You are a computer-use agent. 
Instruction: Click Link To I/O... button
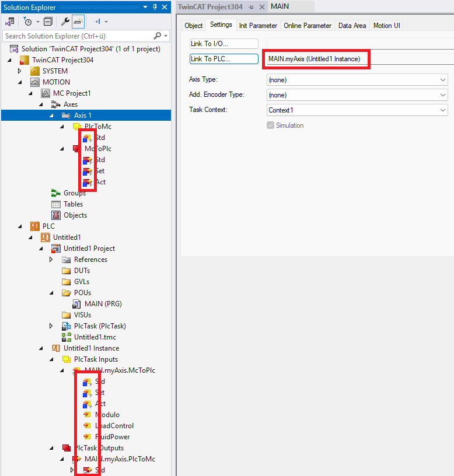(x=224, y=44)
